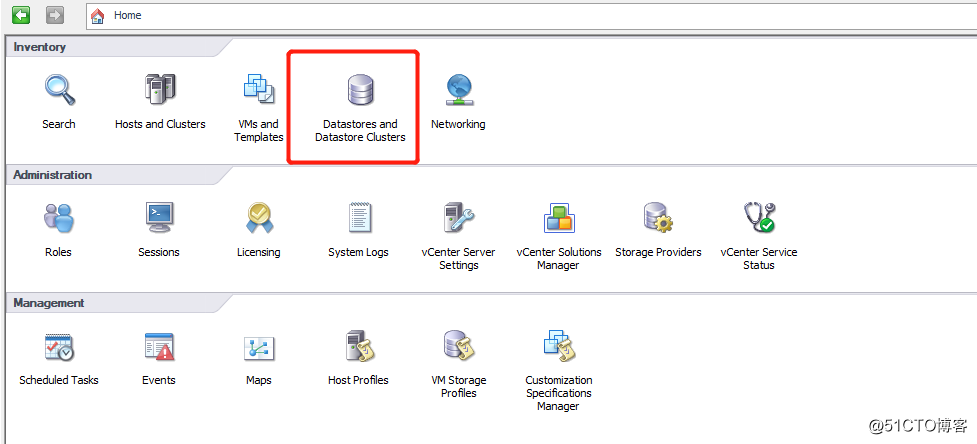Open the VM Storage Profiles icon
This screenshot has width=977, height=444.
click(459, 345)
